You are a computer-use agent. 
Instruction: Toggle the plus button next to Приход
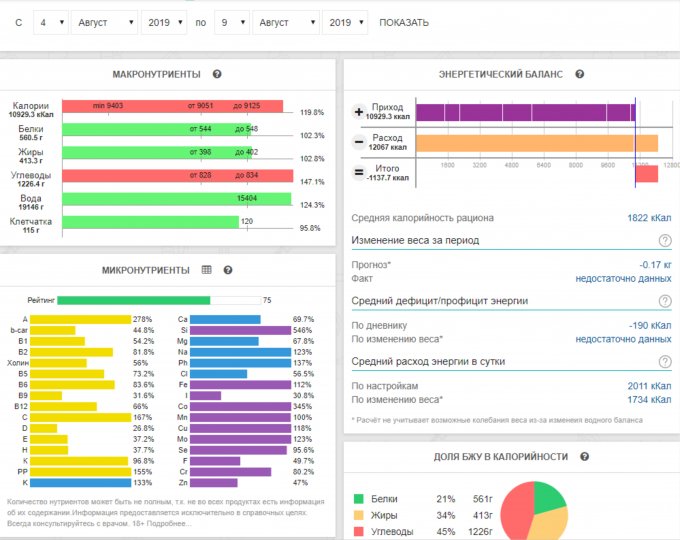click(359, 113)
